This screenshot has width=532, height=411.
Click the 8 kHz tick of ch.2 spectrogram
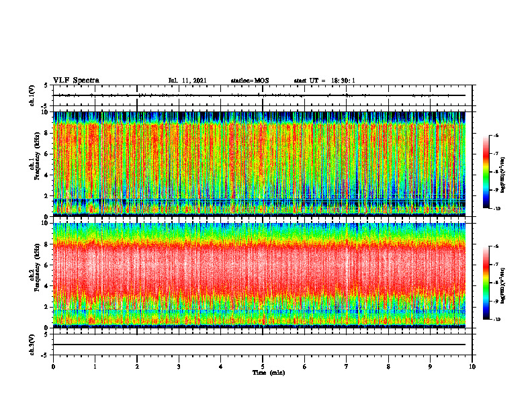(x=47, y=244)
